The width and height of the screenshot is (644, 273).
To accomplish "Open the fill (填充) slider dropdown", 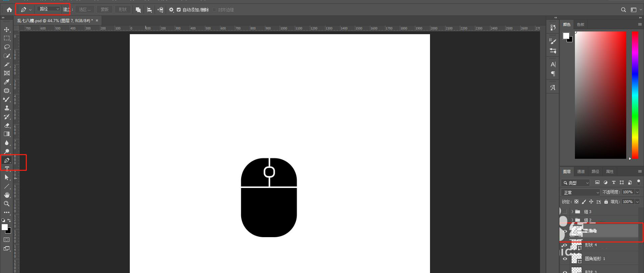I will (x=637, y=202).
